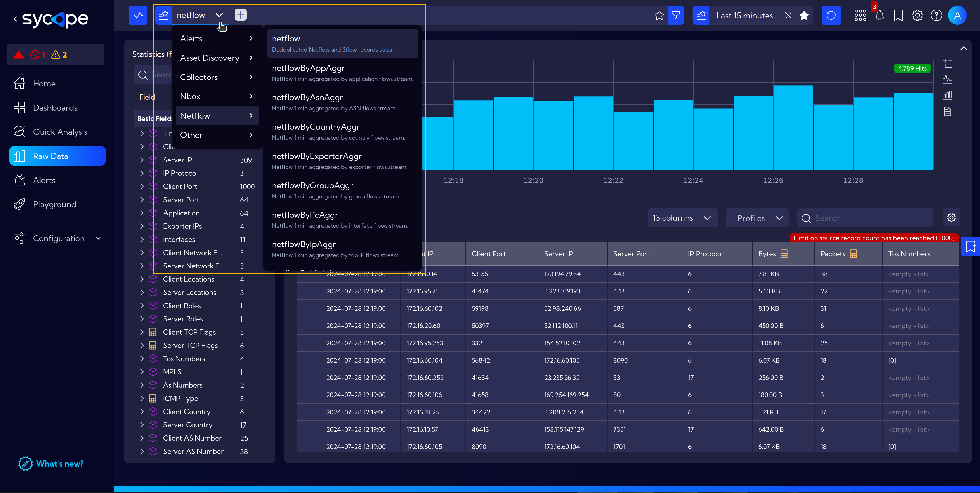The width and height of the screenshot is (980, 493).
Task: Add a new stream tab with plus icon
Action: pos(240,15)
